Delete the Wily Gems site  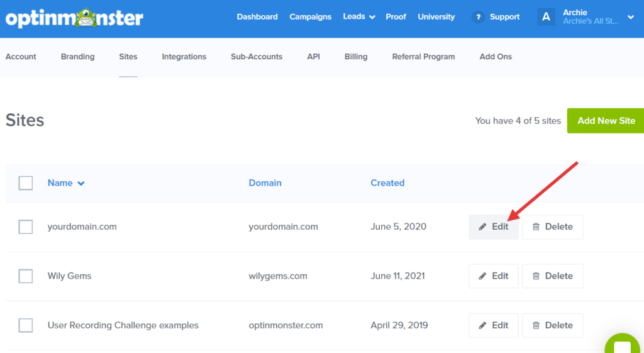tap(552, 276)
